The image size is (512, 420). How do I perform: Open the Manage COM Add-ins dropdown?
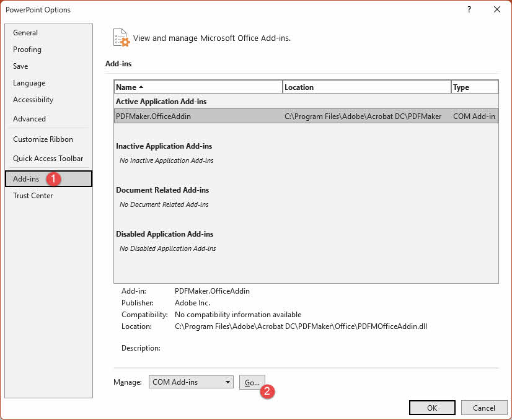pos(190,382)
